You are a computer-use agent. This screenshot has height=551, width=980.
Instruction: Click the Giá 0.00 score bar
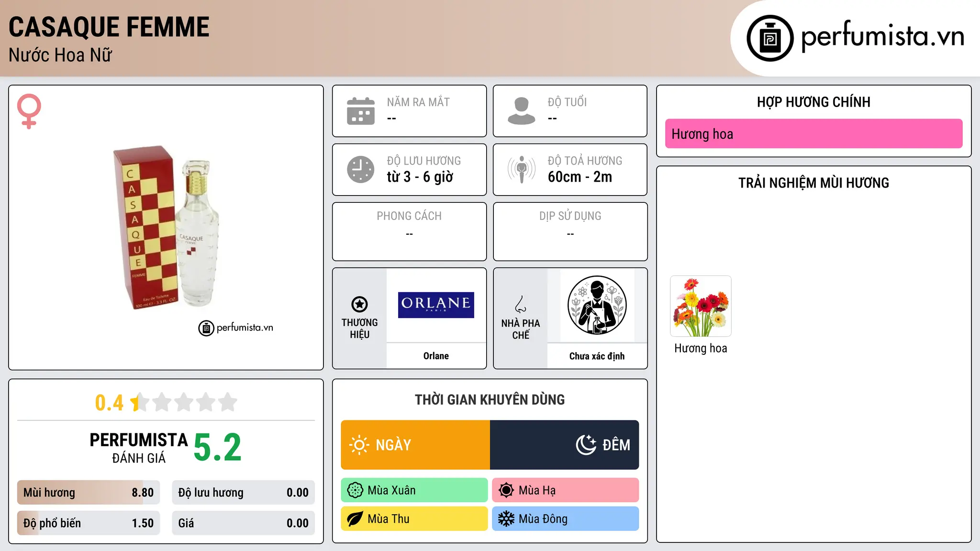pyautogui.click(x=243, y=523)
